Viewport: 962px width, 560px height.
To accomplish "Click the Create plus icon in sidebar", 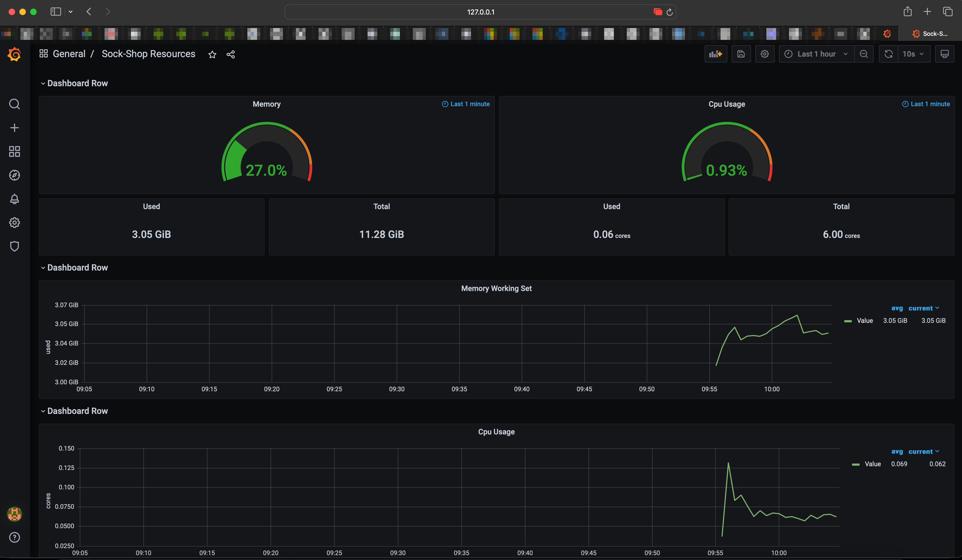I will (x=15, y=128).
